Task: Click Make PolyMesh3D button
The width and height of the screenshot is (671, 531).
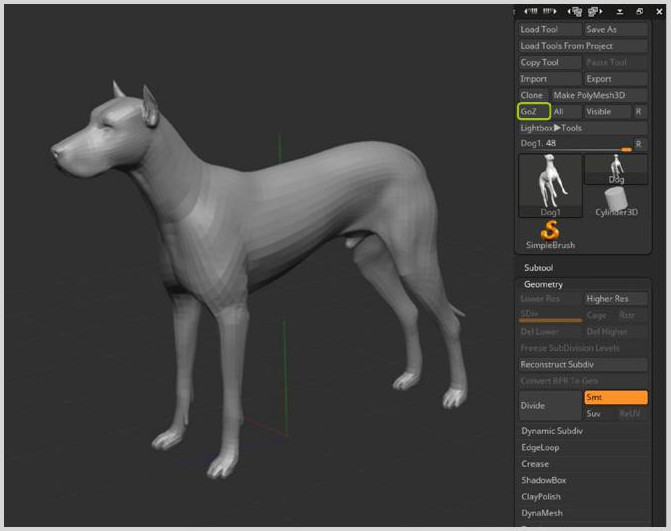Action: (599, 95)
